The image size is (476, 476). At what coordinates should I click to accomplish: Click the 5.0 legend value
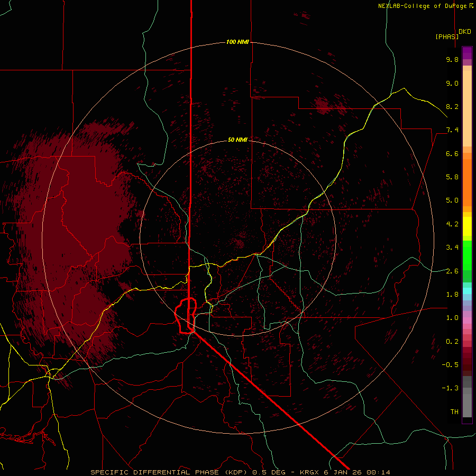pyautogui.click(x=452, y=200)
